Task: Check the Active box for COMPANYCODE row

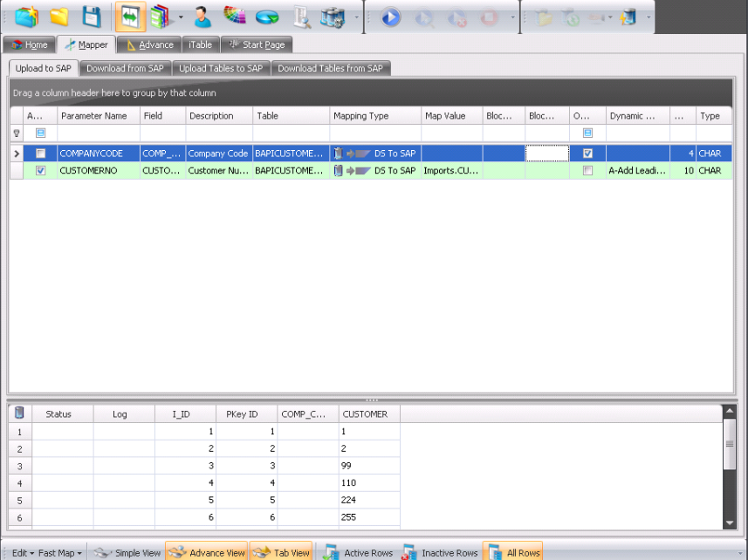Action: [x=40, y=154]
